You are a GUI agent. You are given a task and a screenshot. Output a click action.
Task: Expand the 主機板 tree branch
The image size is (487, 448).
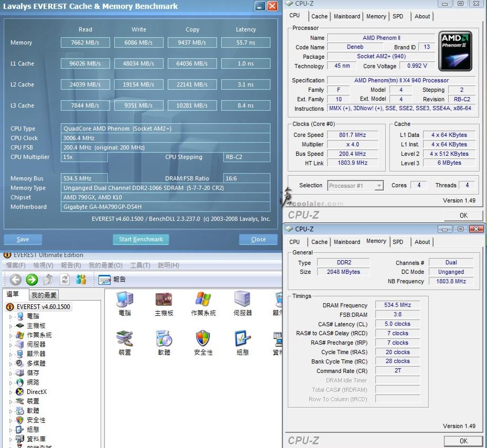tap(10, 326)
